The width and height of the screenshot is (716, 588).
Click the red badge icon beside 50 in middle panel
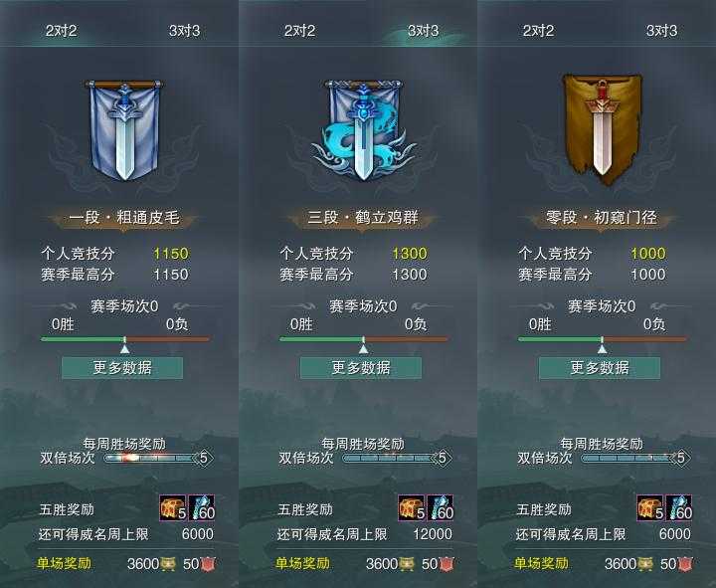tap(447, 564)
